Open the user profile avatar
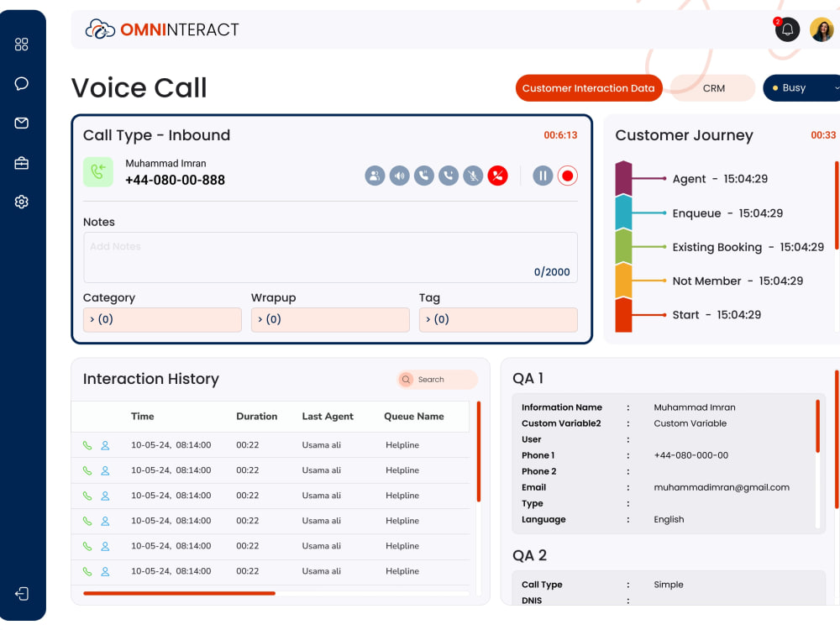The height and width of the screenshot is (630, 840). [822, 29]
